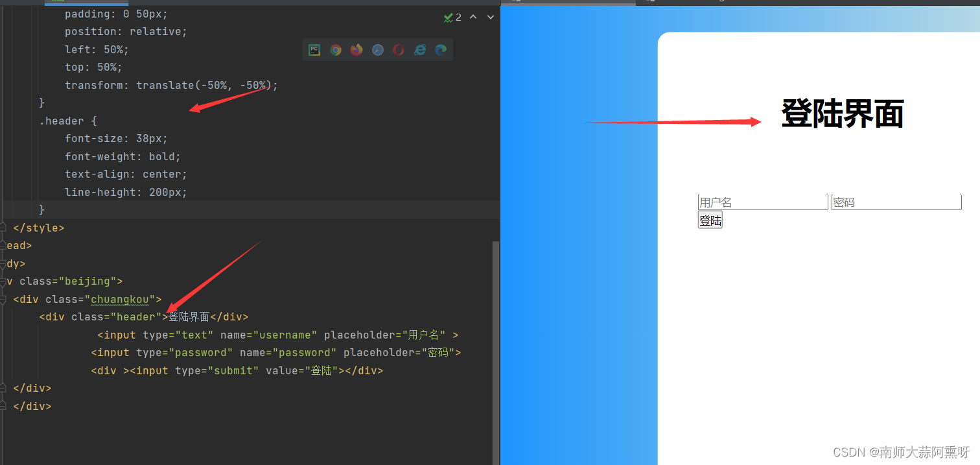Image resolution: width=980 pixels, height=465 pixels.
Task: Go to next highlighted problem arrow
Action: 491,17
